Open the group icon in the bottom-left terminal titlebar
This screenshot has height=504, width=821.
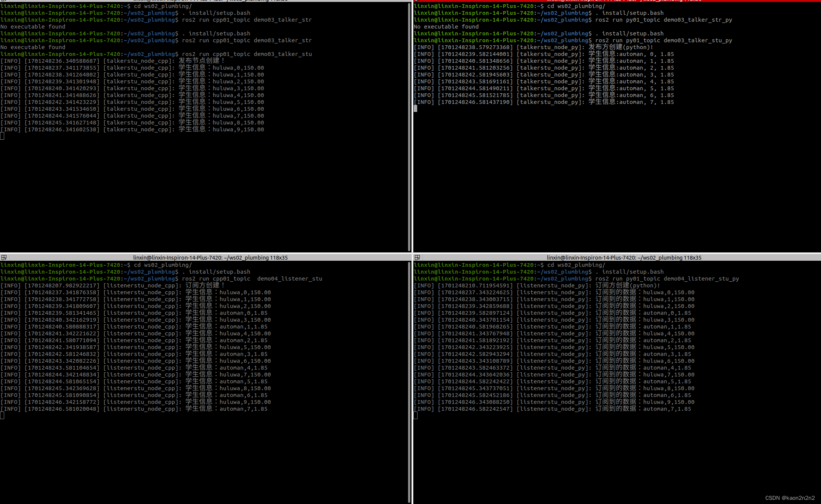[4, 258]
